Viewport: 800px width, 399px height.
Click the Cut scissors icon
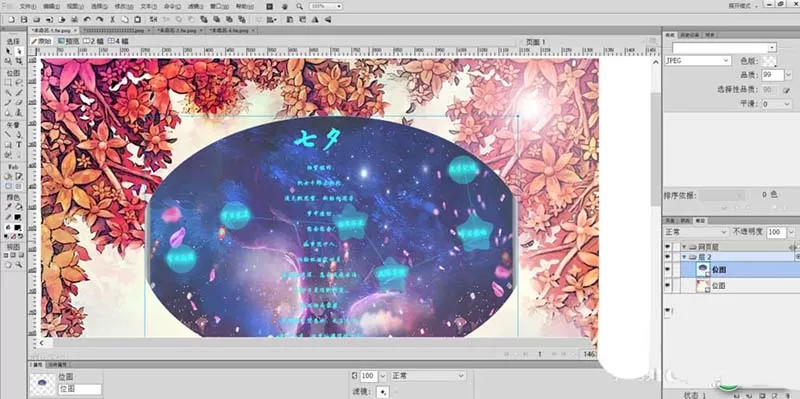[x=113, y=19]
